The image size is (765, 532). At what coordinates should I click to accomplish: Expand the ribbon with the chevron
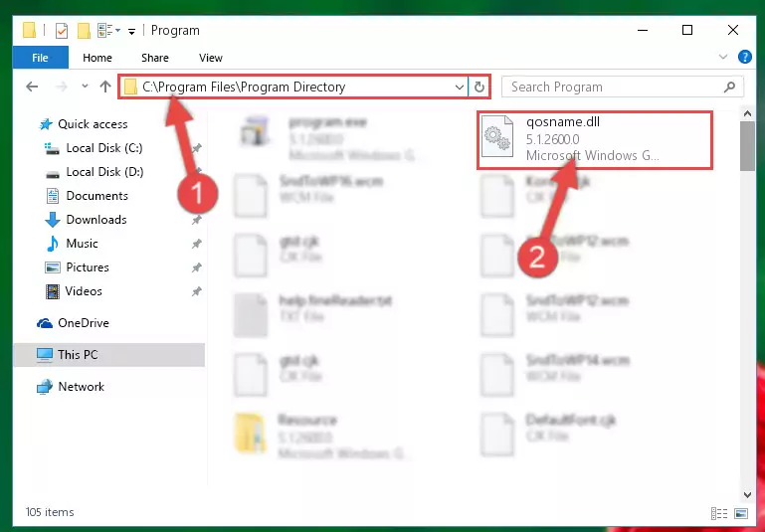723,57
